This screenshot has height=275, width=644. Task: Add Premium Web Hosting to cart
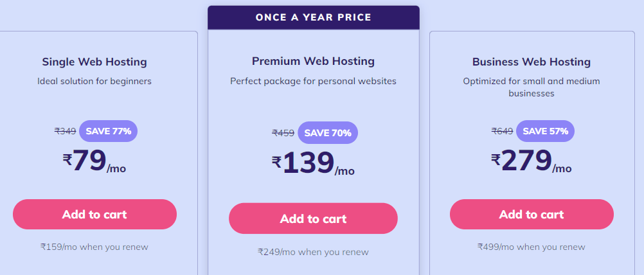(313, 218)
